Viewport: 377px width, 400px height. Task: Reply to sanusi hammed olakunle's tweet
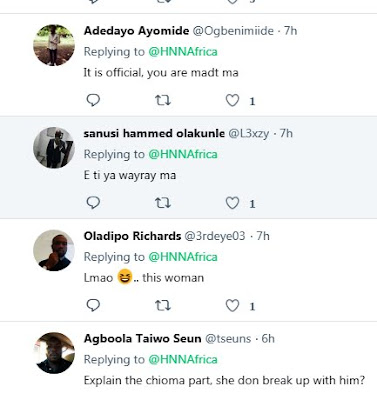click(93, 203)
